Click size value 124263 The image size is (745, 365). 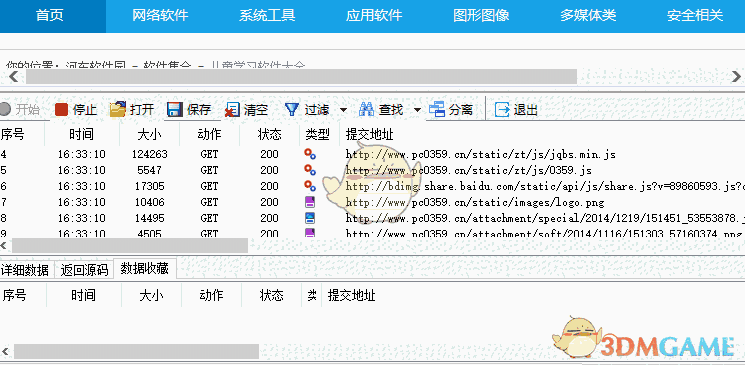click(x=150, y=154)
